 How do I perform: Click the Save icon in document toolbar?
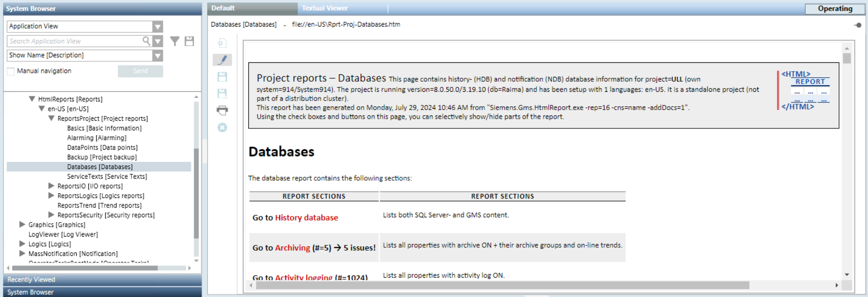coord(222,77)
